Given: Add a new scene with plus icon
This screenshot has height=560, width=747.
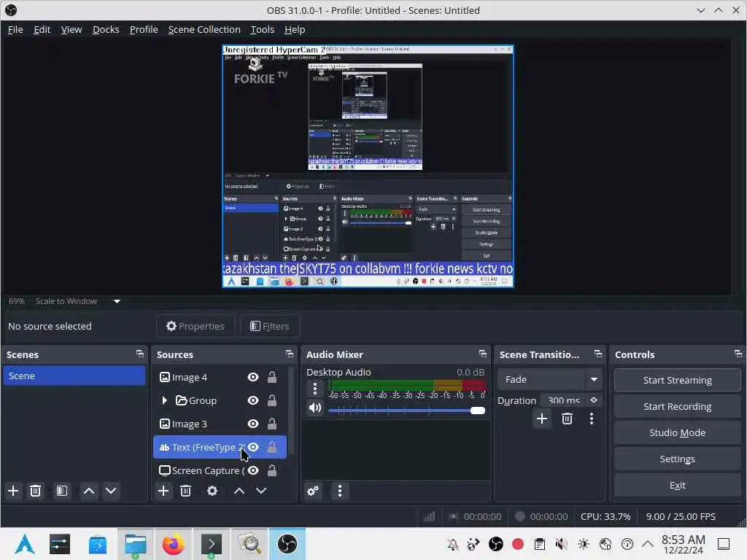Looking at the screenshot, I should click(13, 491).
